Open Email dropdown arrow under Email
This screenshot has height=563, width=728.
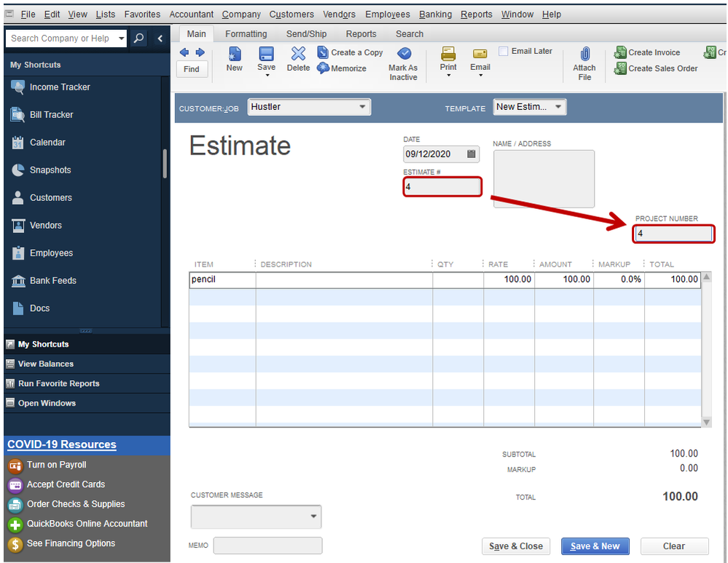pyautogui.click(x=480, y=75)
